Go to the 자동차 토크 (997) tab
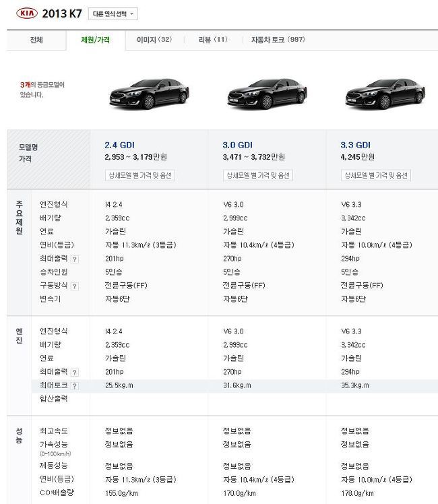This screenshot has width=438, height=504. (x=278, y=40)
